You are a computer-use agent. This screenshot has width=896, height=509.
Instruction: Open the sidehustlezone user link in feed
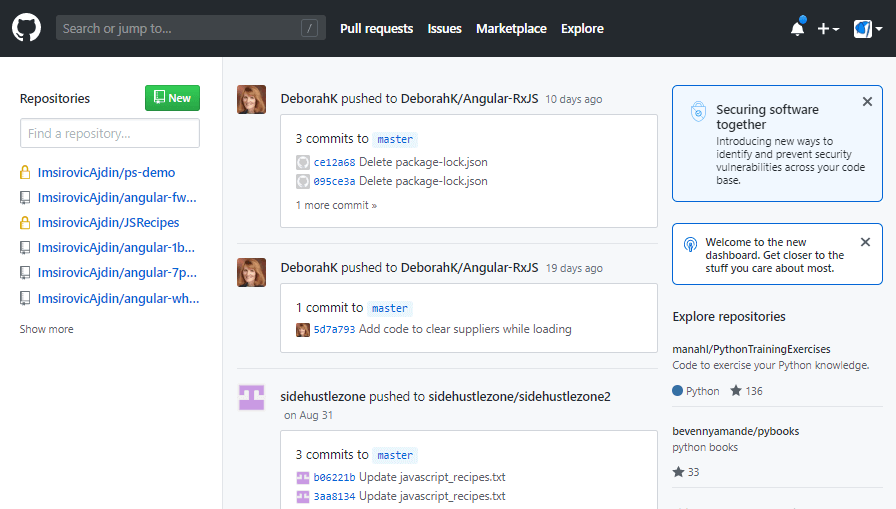(323, 396)
